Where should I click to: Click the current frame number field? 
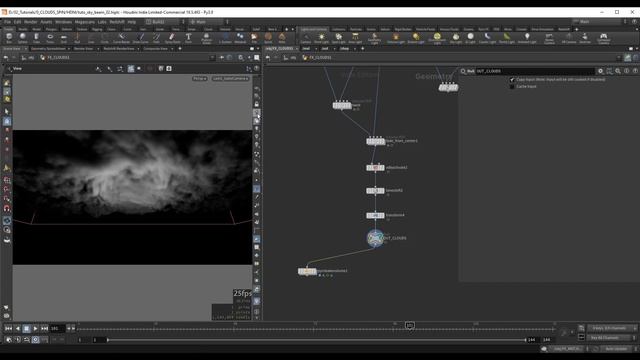click(x=57, y=328)
